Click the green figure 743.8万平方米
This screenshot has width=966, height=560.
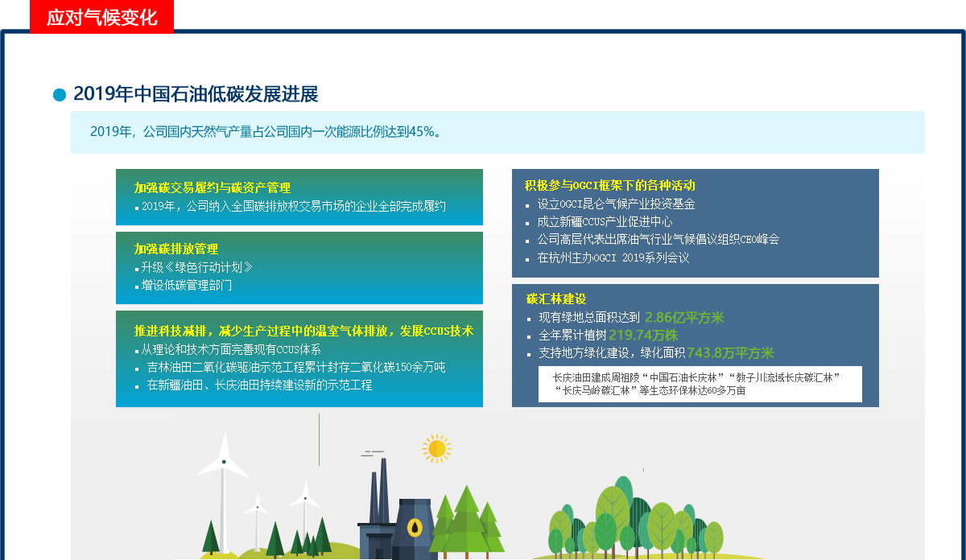click(x=730, y=353)
